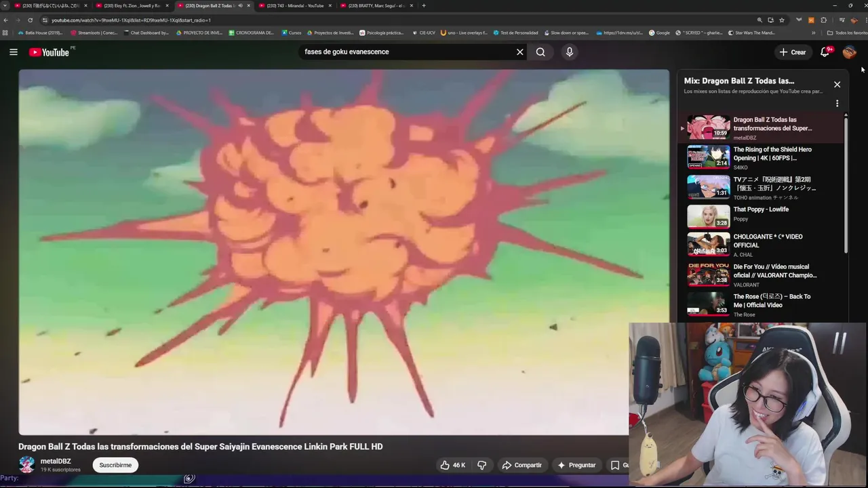Open the Cursos bookmark
Screen dimensions: 868x488
tap(292, 33)
